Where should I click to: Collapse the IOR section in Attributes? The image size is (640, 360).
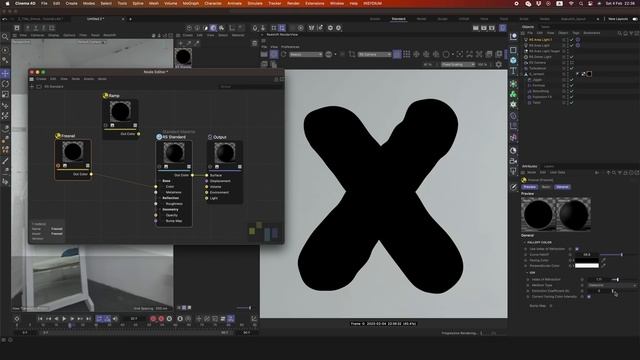click(x=527, y=272)
